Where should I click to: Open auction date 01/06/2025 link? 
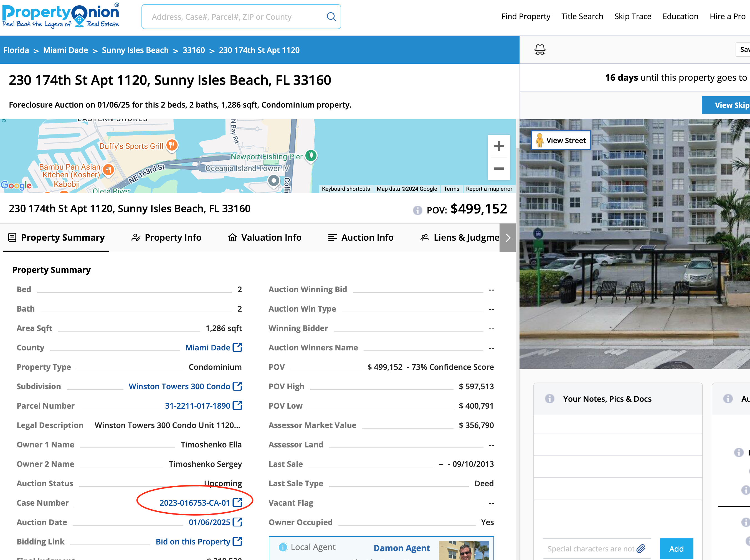pyautogui.click(x=209, y=522)
